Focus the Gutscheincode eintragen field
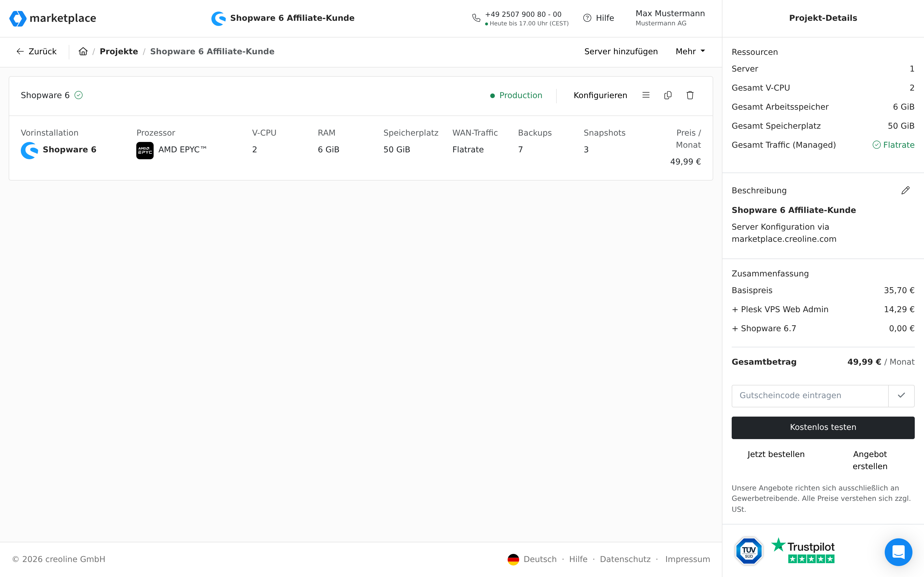 coord(809,396)
